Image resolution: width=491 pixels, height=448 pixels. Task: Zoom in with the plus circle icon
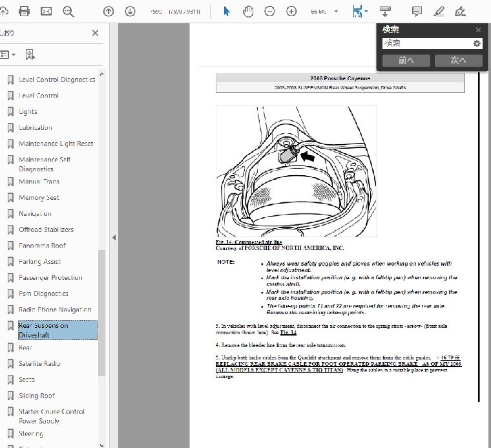pyautogui.click(x=291, y=11)
